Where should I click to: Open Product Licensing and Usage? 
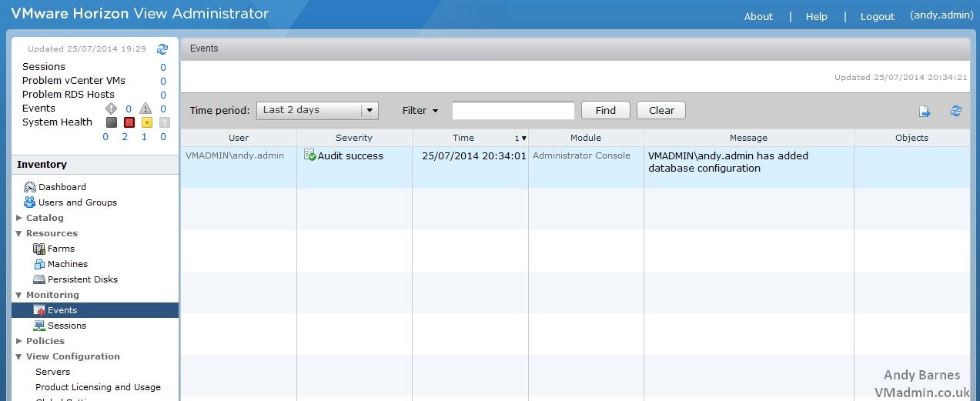pos(98,387)
